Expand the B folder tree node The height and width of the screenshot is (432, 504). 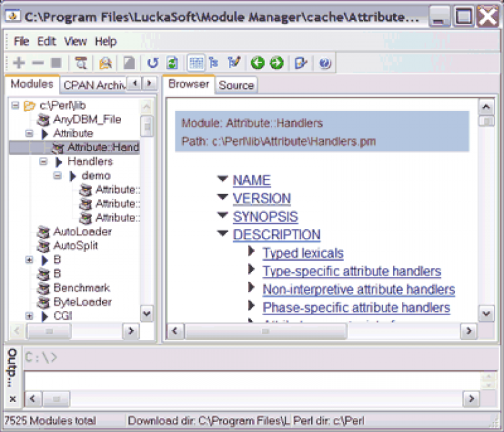[30, 260]
